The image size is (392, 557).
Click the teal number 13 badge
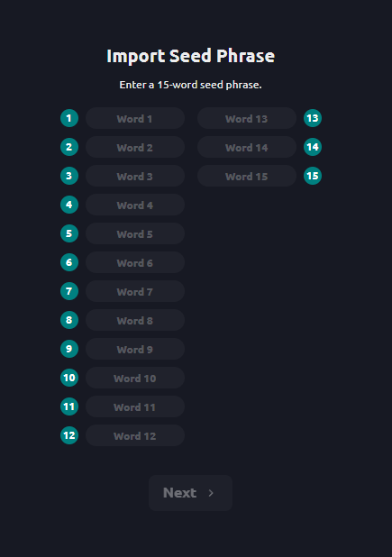(313, 118)
